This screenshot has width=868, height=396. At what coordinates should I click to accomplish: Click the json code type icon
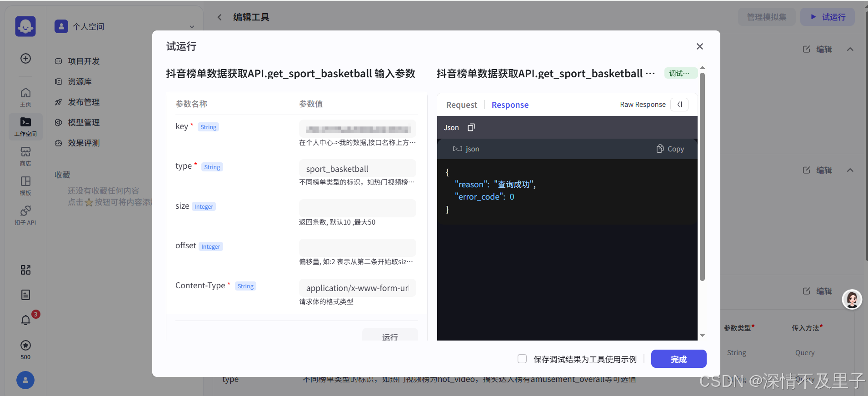(457, 149)
